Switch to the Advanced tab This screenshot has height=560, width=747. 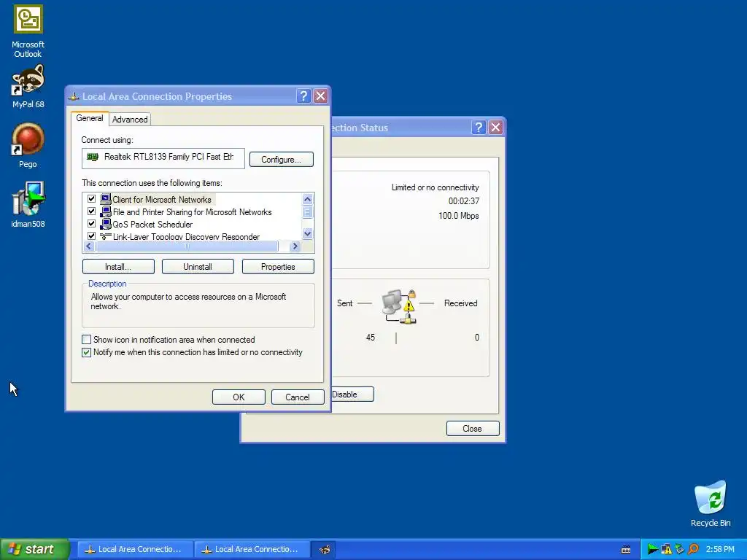(x=130, y=120)
